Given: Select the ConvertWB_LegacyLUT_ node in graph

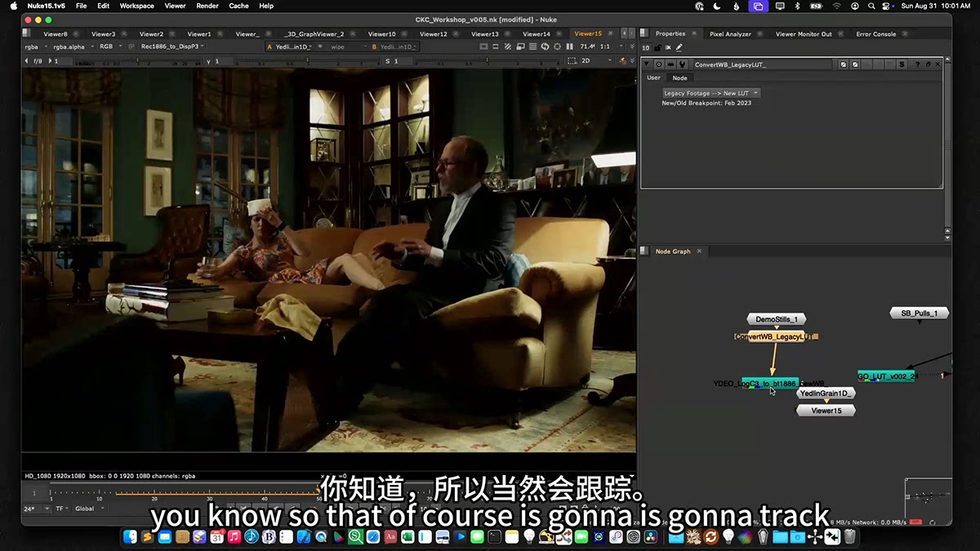Looking at the screenshot, I should click(x=777, y=336).
